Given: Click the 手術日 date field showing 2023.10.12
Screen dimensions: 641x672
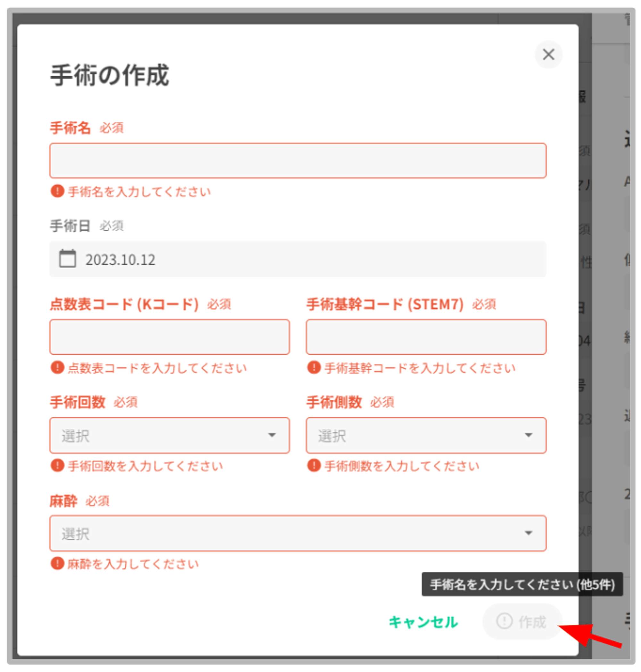Looking at the screenshot, I should (x=297, y=259).
